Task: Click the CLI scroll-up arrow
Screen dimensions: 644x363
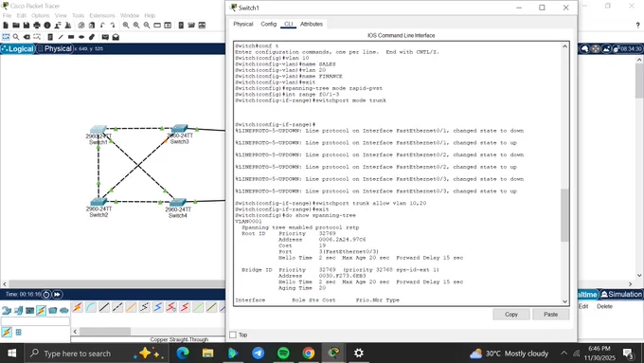Action: 564,46
